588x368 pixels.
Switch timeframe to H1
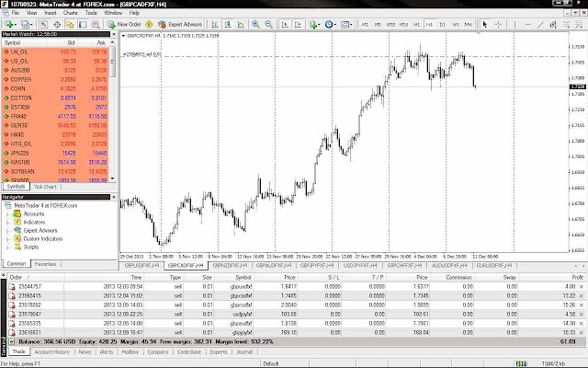[x=416, y=25]
